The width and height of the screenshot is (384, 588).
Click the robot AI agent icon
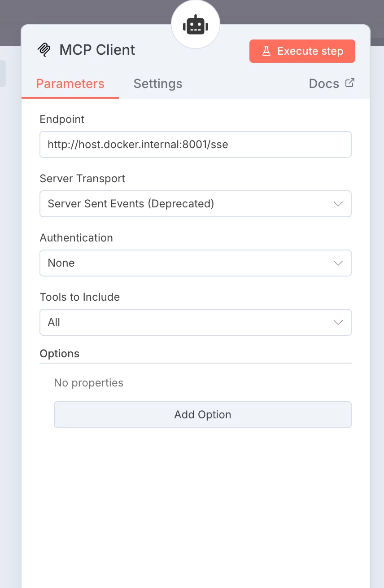[x=195, y=25]
